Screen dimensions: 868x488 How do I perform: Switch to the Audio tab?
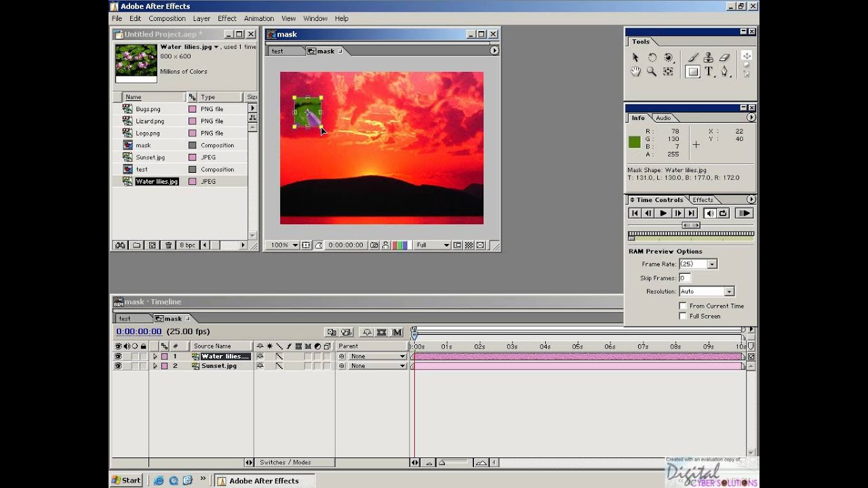(663, 118)
